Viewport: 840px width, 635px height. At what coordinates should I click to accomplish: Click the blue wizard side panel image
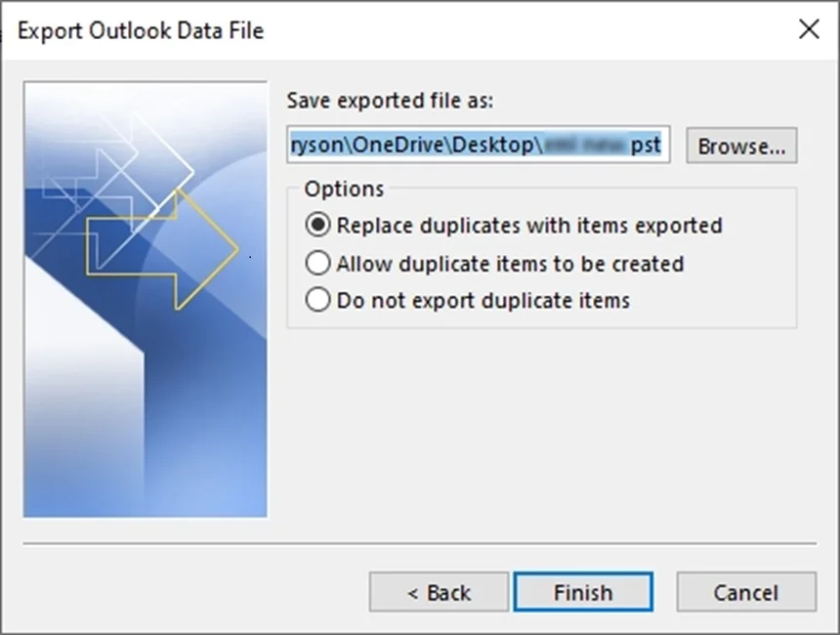[x=146, y=299]
